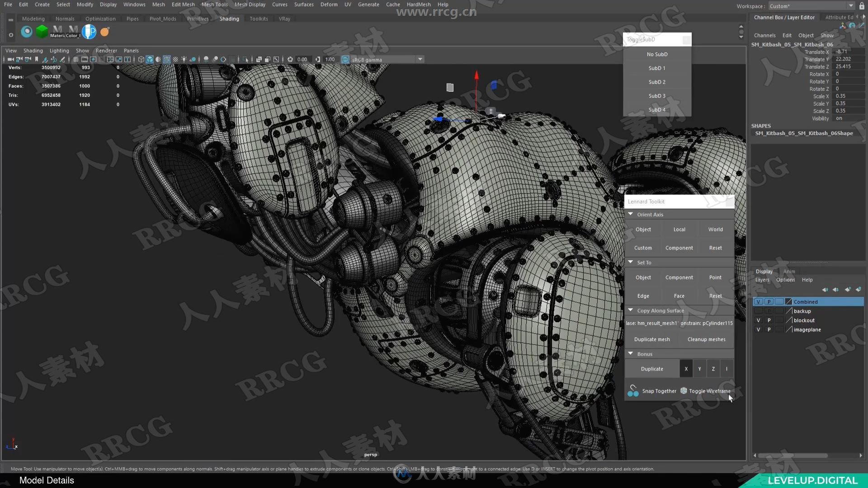Click the Optimization panel icon
Viewport: 868px width, 488px height.
tap(101, 19)
